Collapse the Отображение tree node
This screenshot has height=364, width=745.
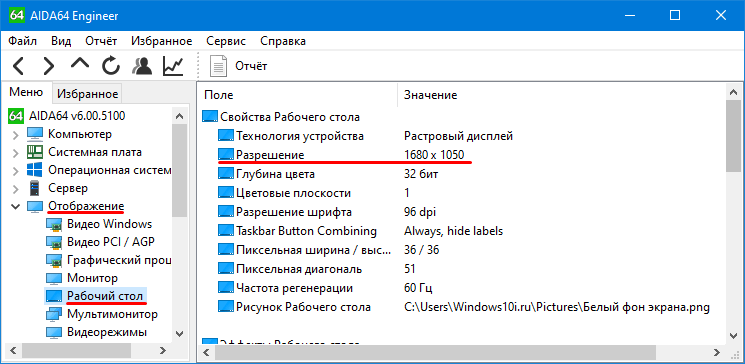16,207
